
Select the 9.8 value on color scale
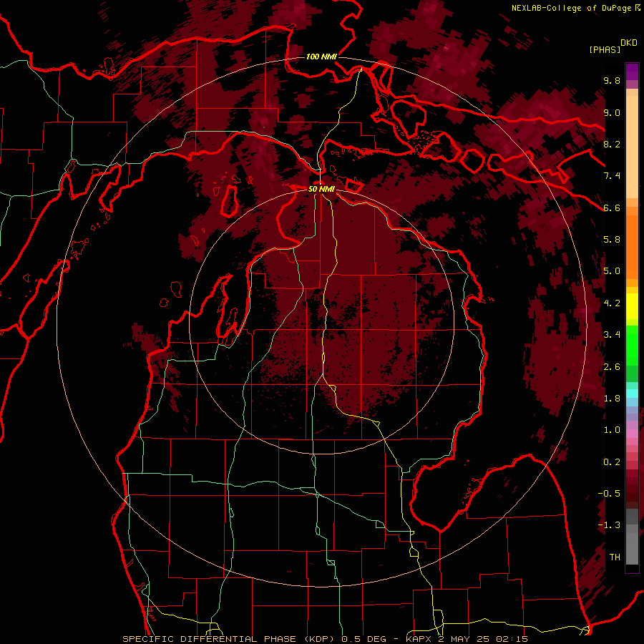pos(612,80)
